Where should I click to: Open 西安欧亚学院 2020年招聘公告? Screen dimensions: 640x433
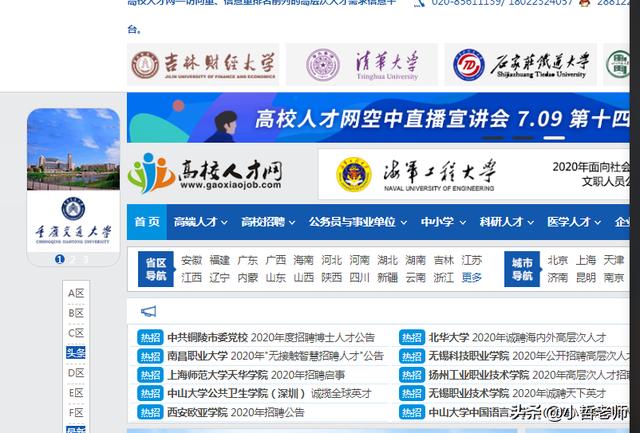pyautogui.click(x=236, y=413)
